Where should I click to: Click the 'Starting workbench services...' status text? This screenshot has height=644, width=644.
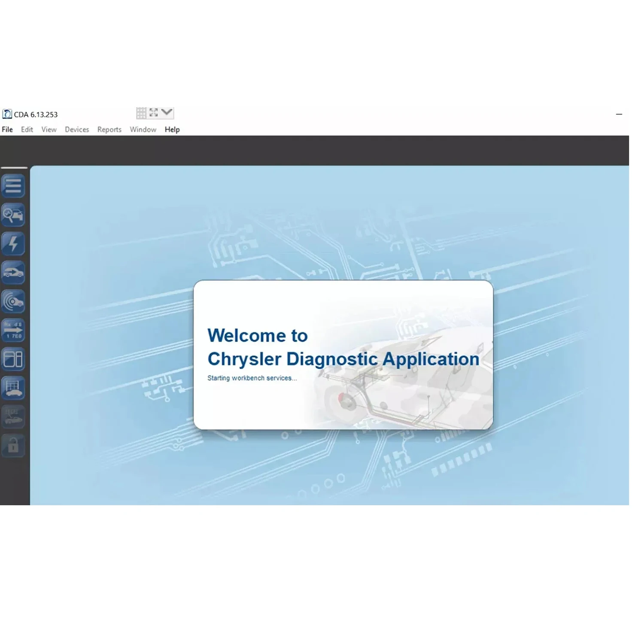point(252,378)
